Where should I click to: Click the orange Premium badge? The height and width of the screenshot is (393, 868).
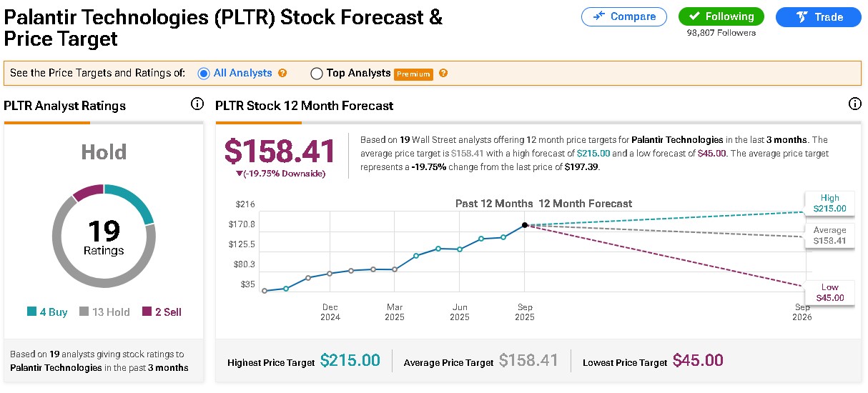click(x=413, y=74)
